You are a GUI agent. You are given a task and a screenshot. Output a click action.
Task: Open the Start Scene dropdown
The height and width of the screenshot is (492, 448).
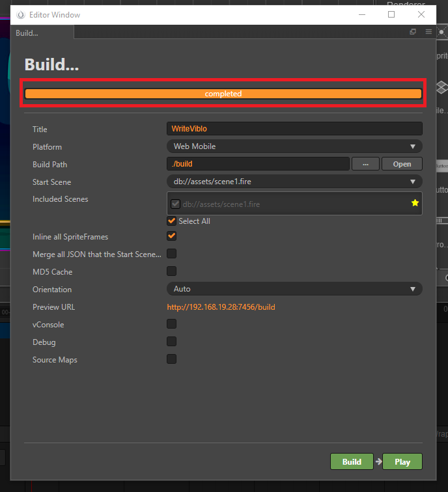tap(294, 182)
